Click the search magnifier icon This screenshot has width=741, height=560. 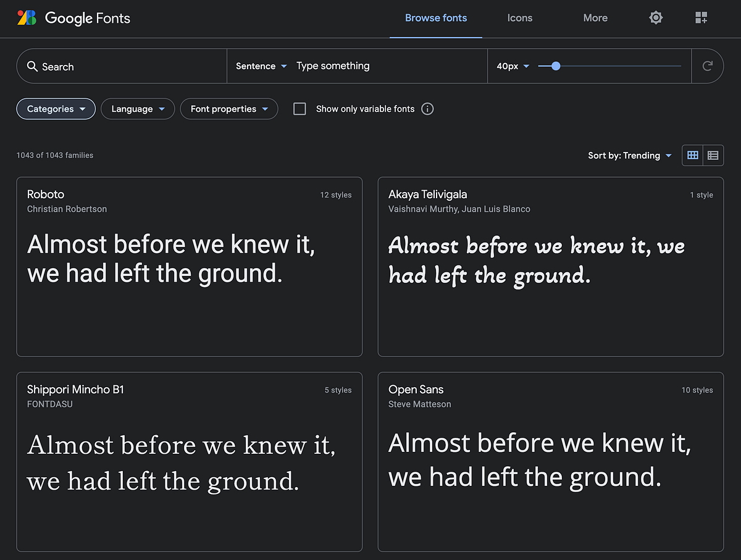pyautogui.click(x=32, y=65)
